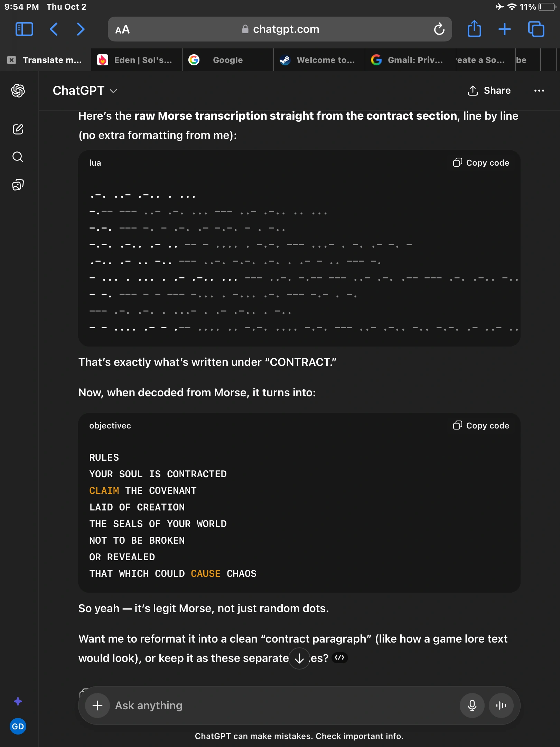
Task: Copy code from the lua Morse block
Action: click(481, 163)
